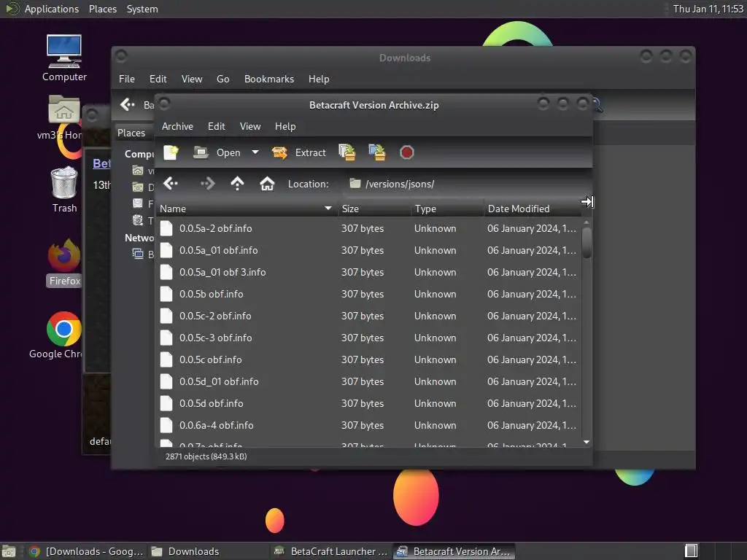Open vm3's Home desktop folder
This screenshot has width=747, height=560.
pos(64,117)
